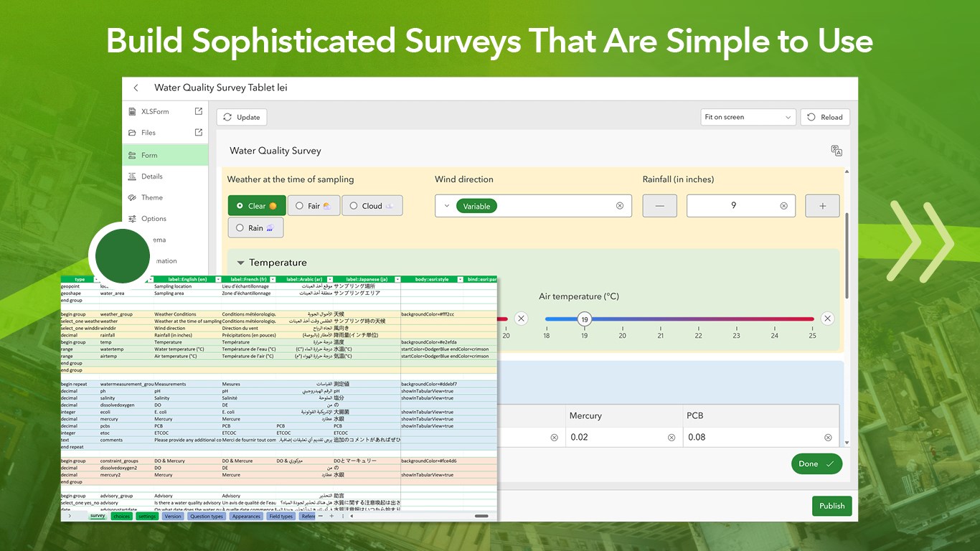Image resolution: width=980 pixels, height=551 pixels.
Task: Open the Field types sheet tab
Action: 281,516
